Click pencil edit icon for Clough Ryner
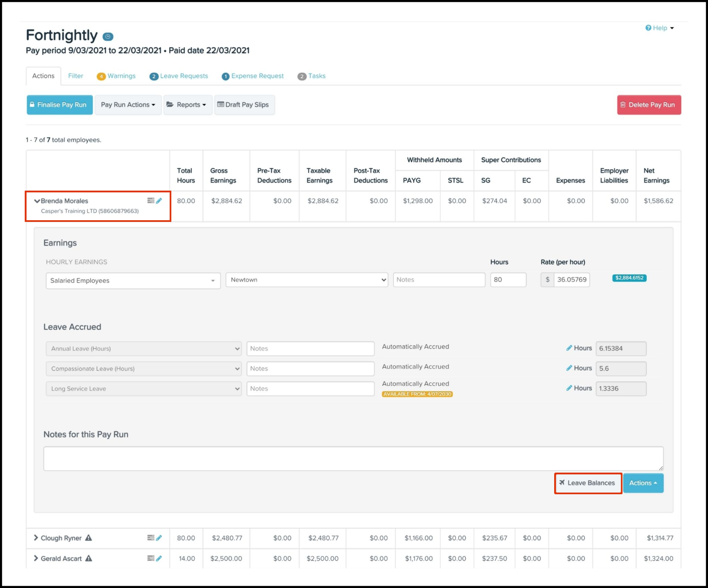The image size is (708, 588). tap(159, 538)
